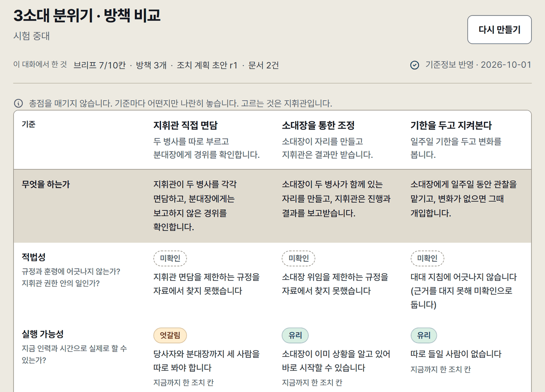Select the 지휘관 직접 면담 column header
The width and height of the screenshot is (545, 392).
185,125
